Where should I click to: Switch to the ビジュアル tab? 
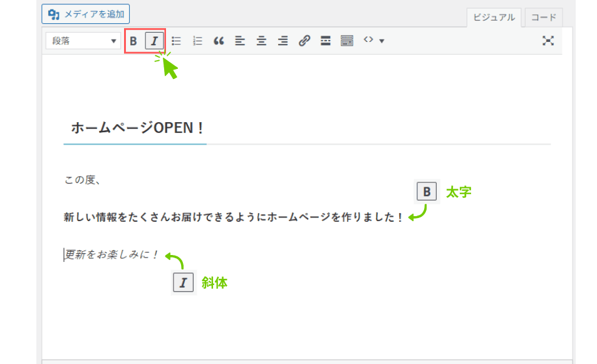[494, 18]
